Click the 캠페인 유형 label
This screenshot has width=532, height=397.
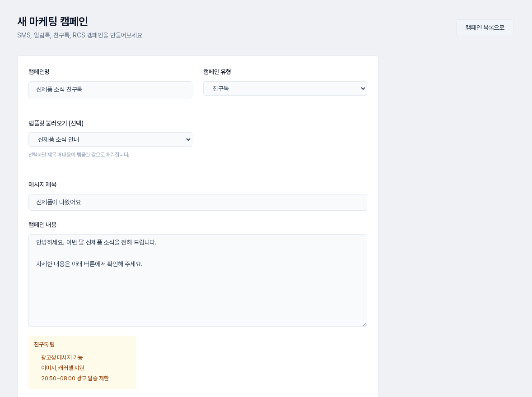click(x=217, y=72)
